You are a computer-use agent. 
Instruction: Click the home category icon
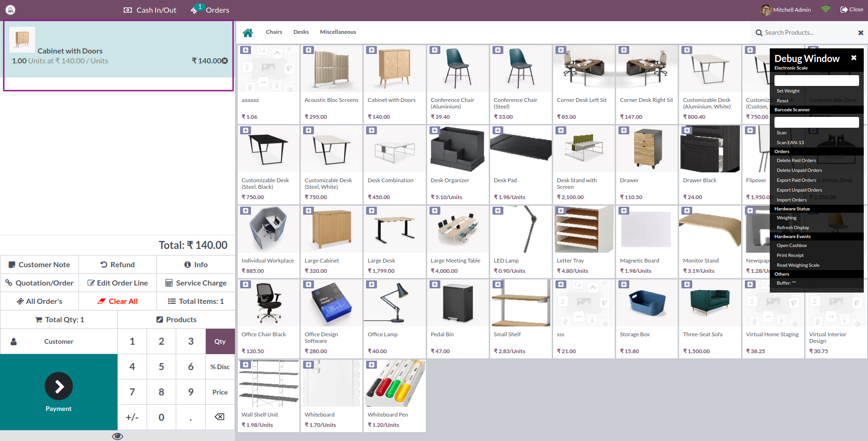248,32
